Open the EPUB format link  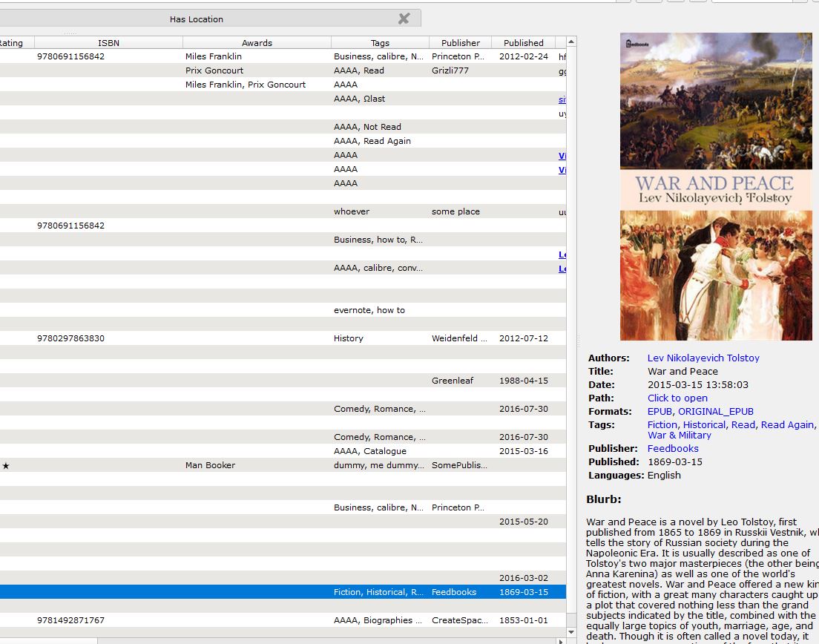pyautogui.click(x=660, y=412)
